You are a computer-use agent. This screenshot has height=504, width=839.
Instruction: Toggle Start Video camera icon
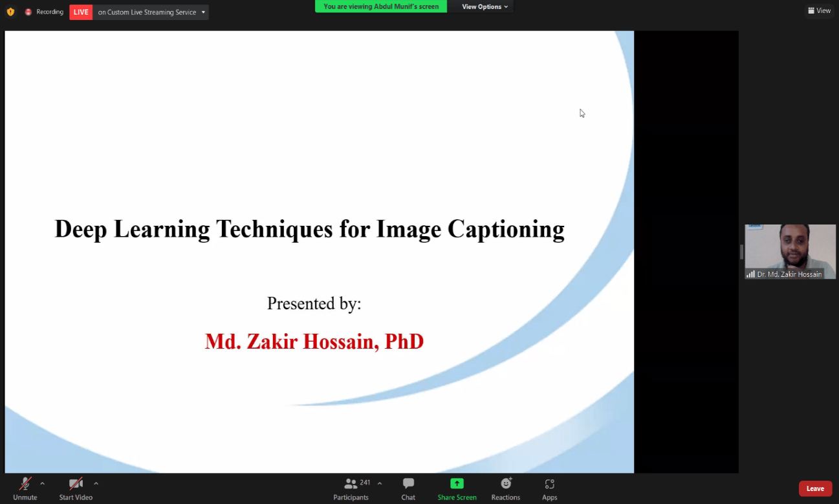point(76,484)
